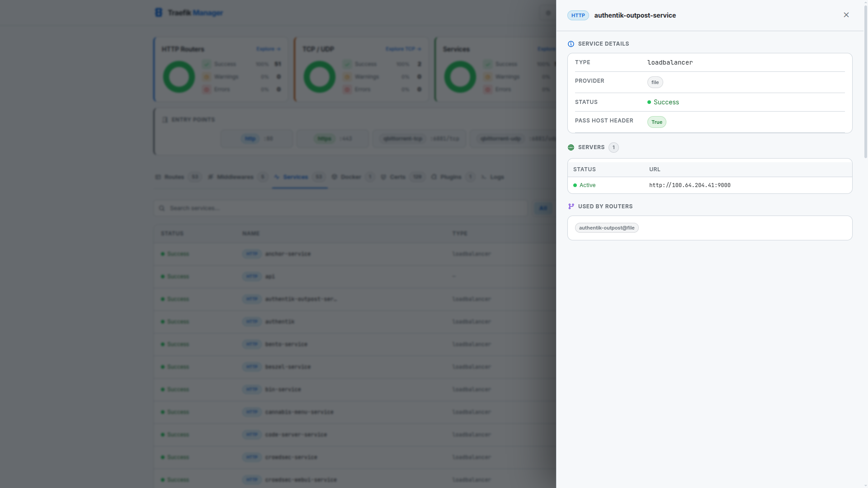868x488 pixels.
Task: Click the branch icon beside Used By Routers
Action: point(571,206)
